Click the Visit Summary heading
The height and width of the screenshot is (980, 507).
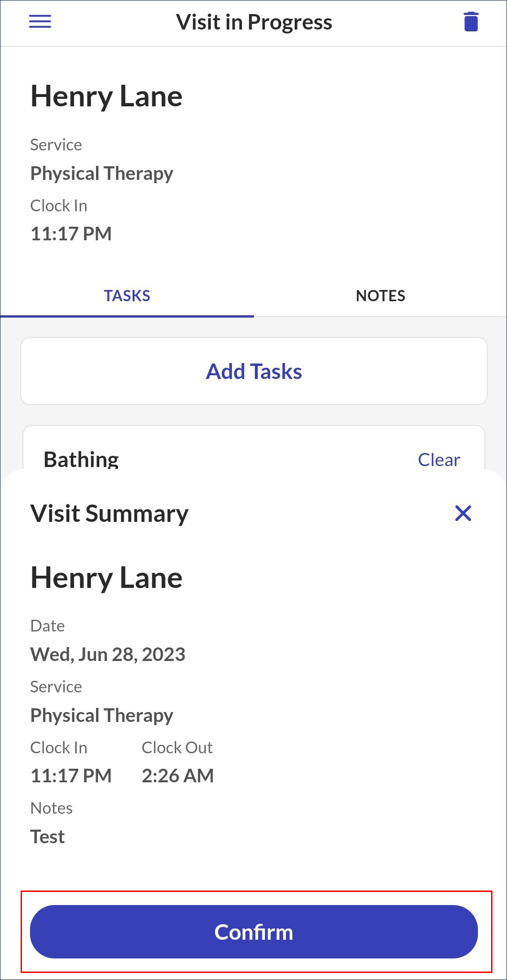click(109, 513)
